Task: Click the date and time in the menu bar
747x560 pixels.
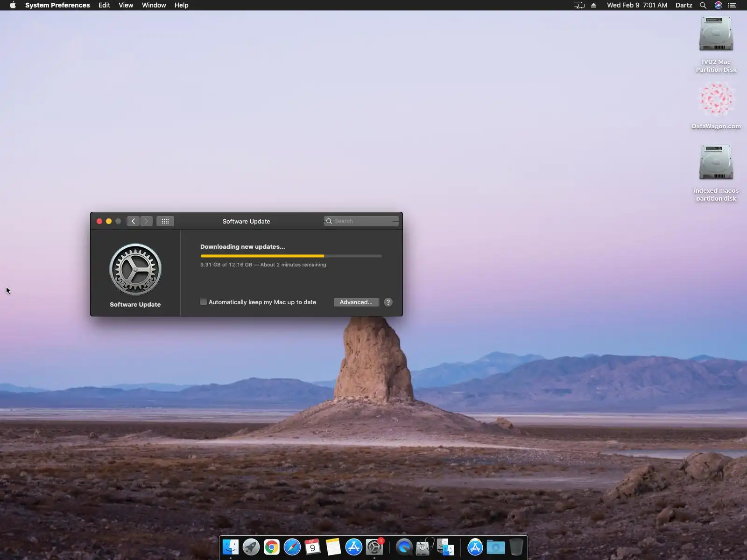Action: pos(637,5)
